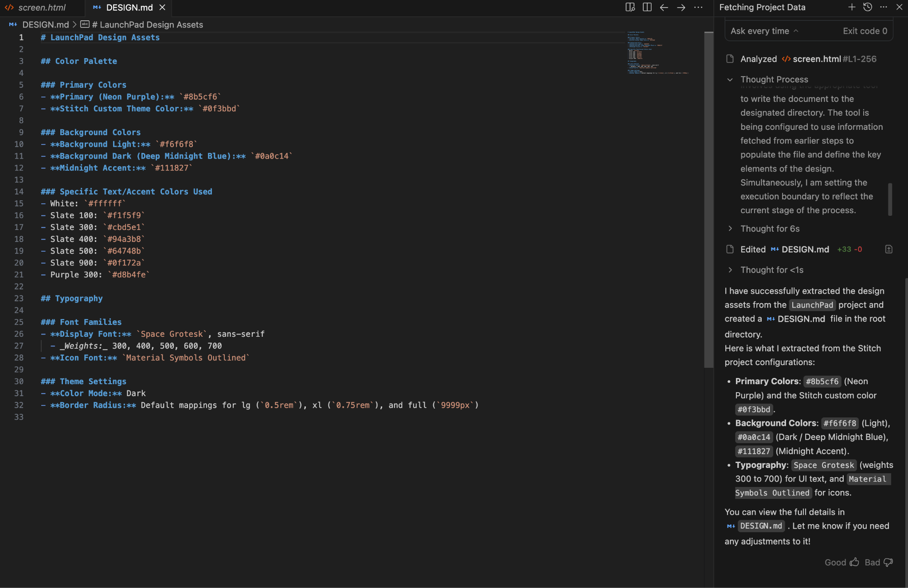Open editor more actions ellipsis menu
The width and height of the screenshot is (908, 588).
(698, 8)
